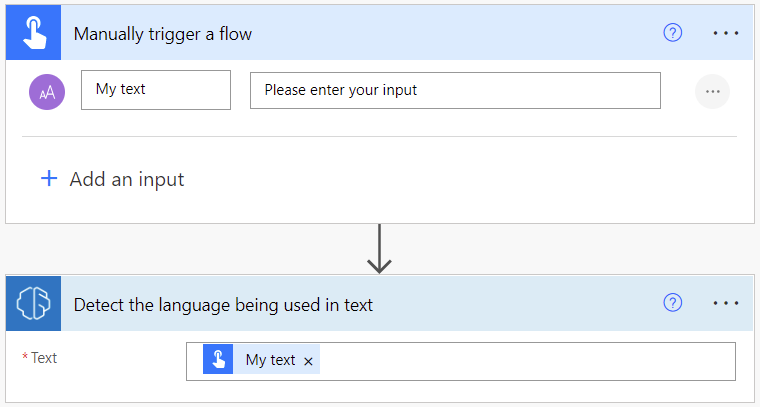Click the plus icon beside Add an input
The height and width of the screenshot is (407, 760).
click(49, 179)
